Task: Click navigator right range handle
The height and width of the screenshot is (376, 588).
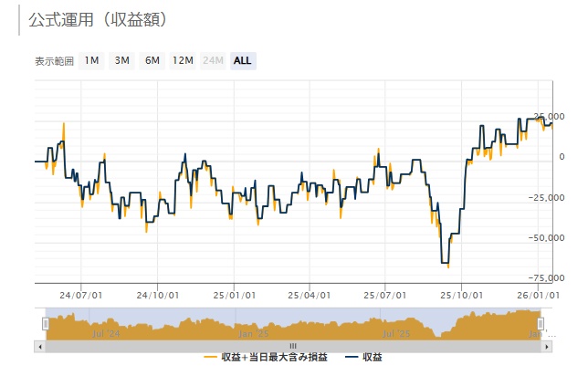Action: tap(541, 323)
